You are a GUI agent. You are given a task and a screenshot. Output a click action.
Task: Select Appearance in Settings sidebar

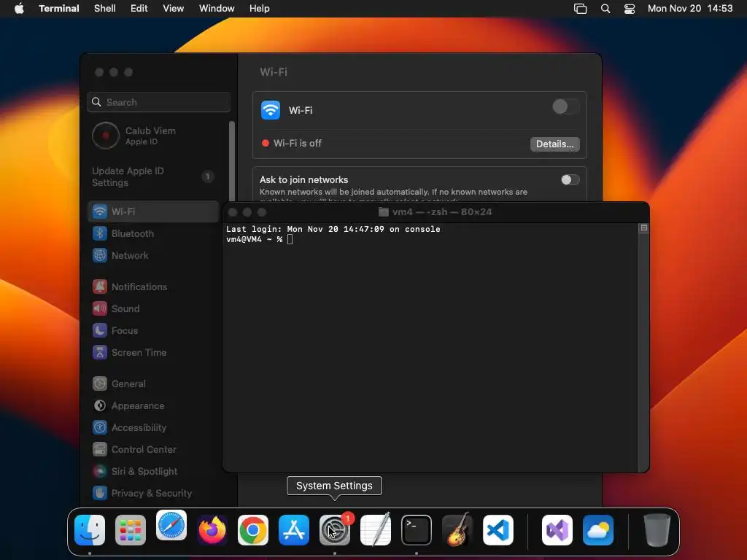click(x=153, y=405)
